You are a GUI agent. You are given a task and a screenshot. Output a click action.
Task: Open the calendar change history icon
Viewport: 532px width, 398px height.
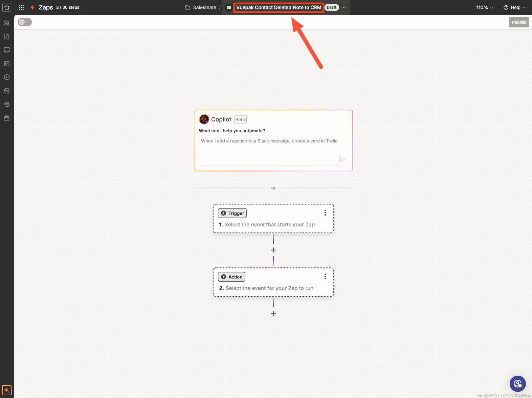click(7, 64)
